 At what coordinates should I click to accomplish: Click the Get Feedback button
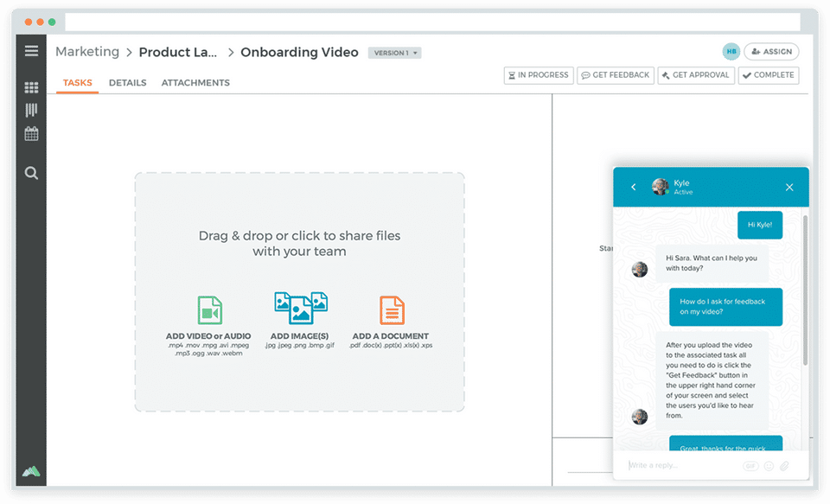point(616,75)
